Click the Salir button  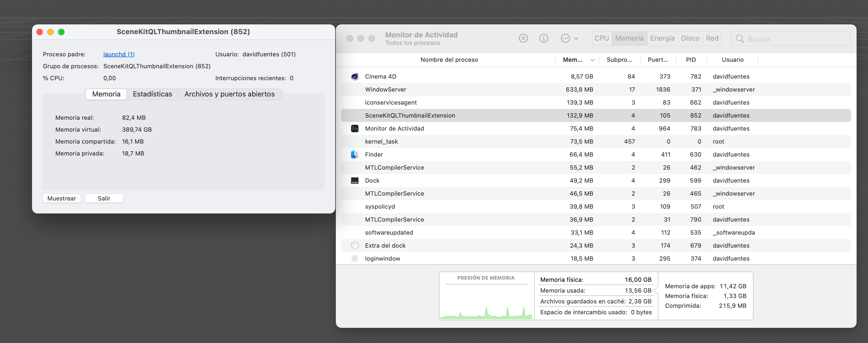[104, 198]
